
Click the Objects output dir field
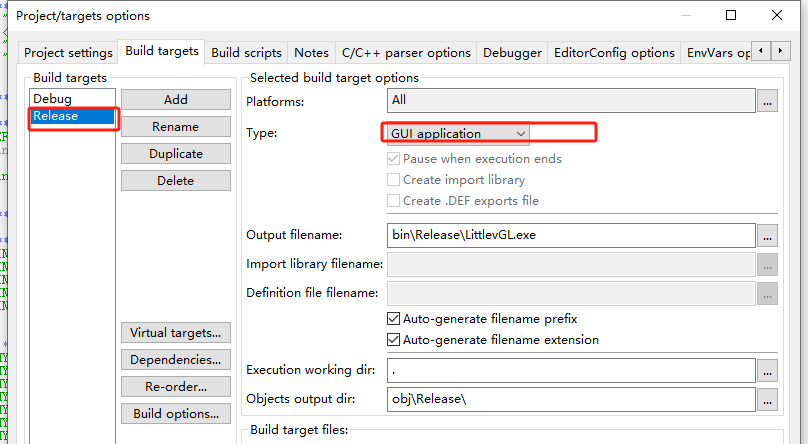click(x=571, y=399)
